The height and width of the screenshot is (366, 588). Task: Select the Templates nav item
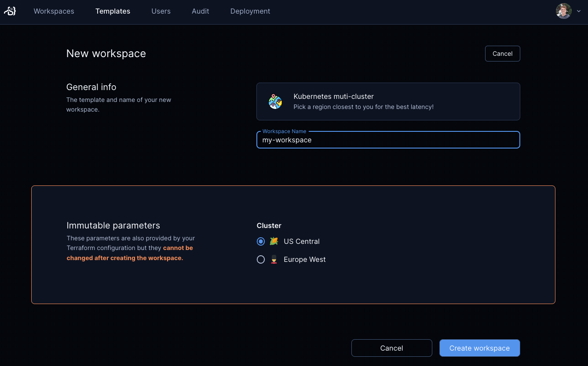[113, 11]
